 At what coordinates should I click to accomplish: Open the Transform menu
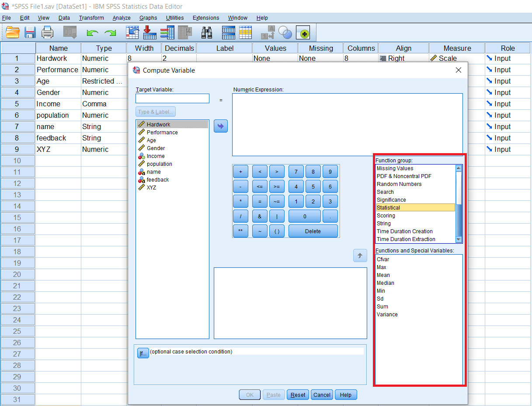point(91,18)
